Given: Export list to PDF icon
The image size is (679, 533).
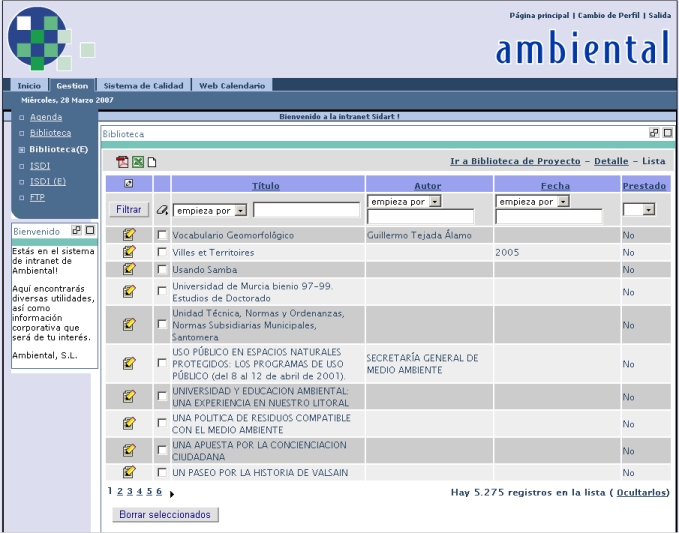Looking at the screenshot, I should 122,162.
